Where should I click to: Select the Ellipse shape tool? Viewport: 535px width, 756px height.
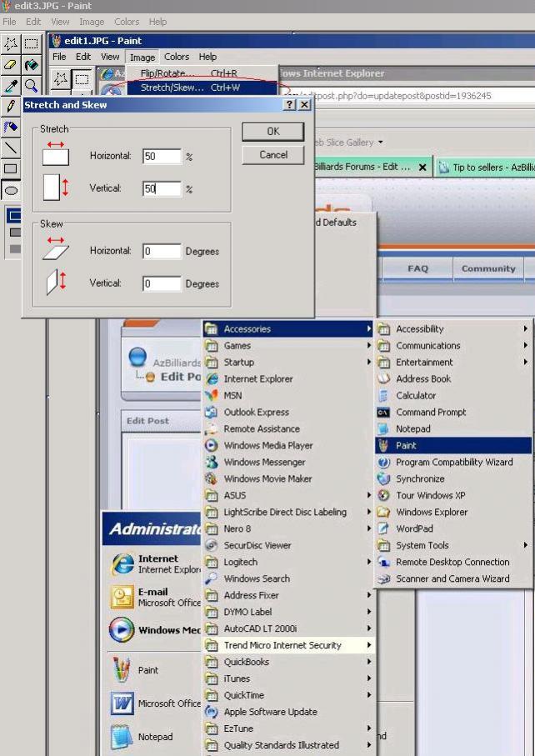(x=11, y=190)
